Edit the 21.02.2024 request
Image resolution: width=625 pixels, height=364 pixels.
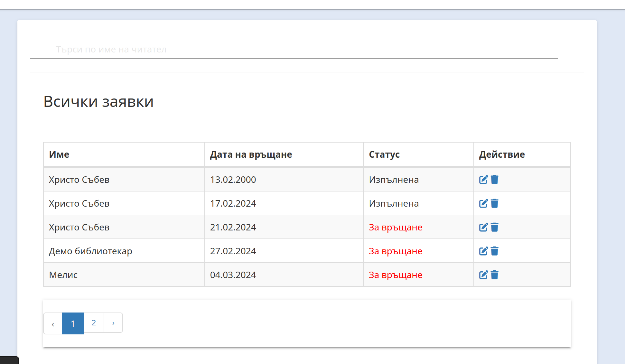point(483,227)
